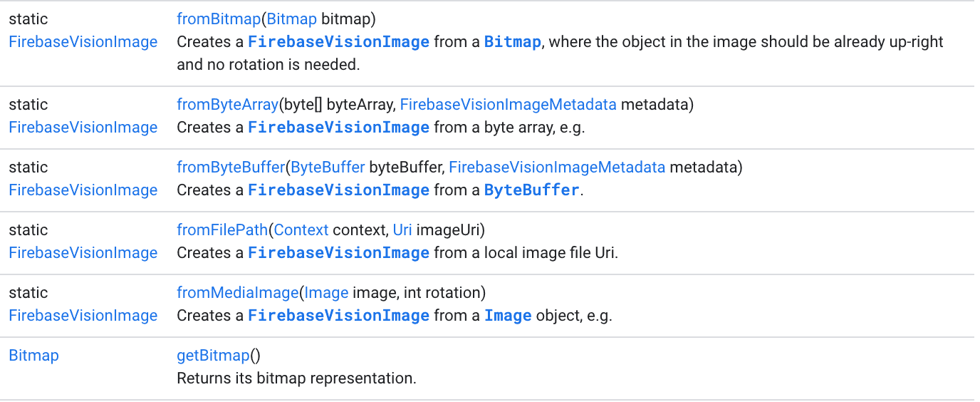980x402 pixels.
Task: Open bold Image link in fromMediaImage description
Action: [508, 316]
